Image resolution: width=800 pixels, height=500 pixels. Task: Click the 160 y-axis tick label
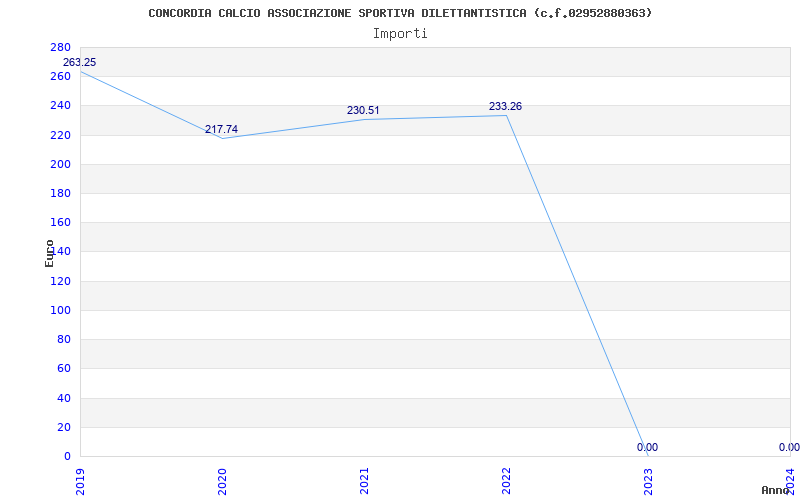pyautogui.click(x=60, y=222)
